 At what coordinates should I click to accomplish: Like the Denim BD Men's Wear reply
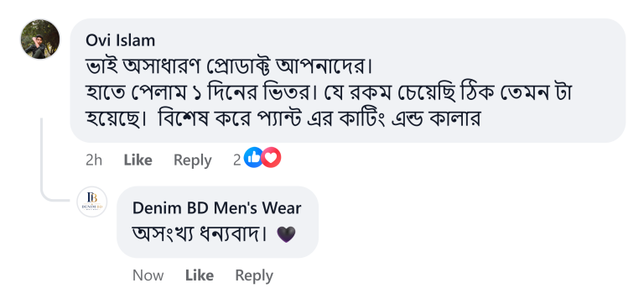(x=200, y=275)
